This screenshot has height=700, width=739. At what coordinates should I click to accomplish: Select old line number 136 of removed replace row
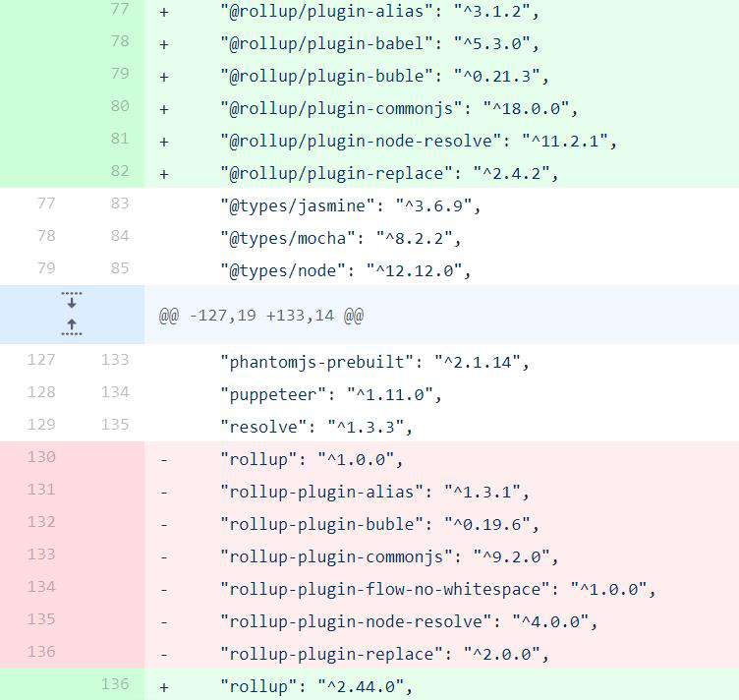click(41, 653)
